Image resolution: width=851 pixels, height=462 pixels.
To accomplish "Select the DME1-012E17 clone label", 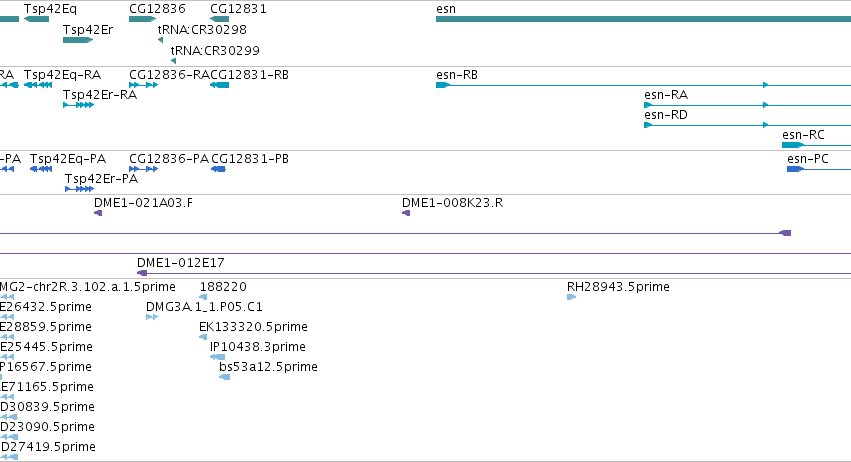I will pos(181,263).
